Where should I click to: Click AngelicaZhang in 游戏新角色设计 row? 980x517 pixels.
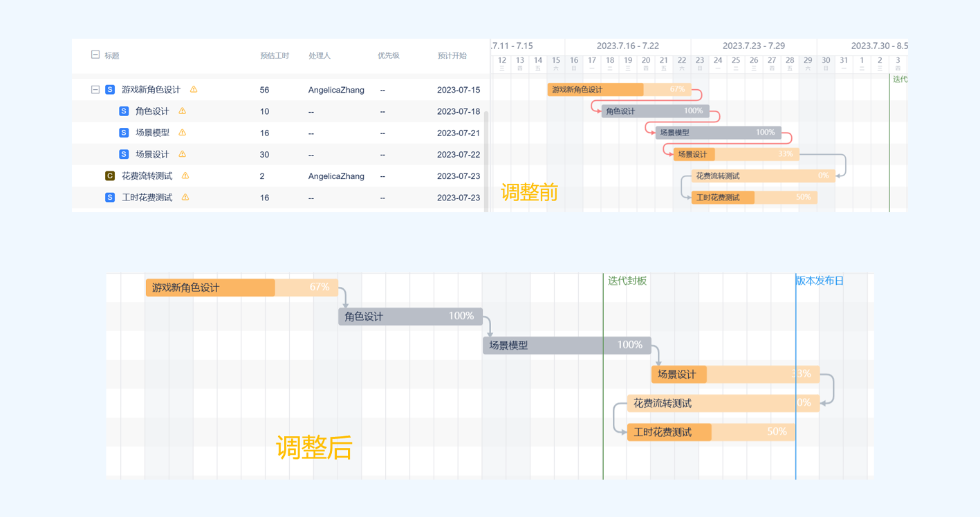point(336,90)
